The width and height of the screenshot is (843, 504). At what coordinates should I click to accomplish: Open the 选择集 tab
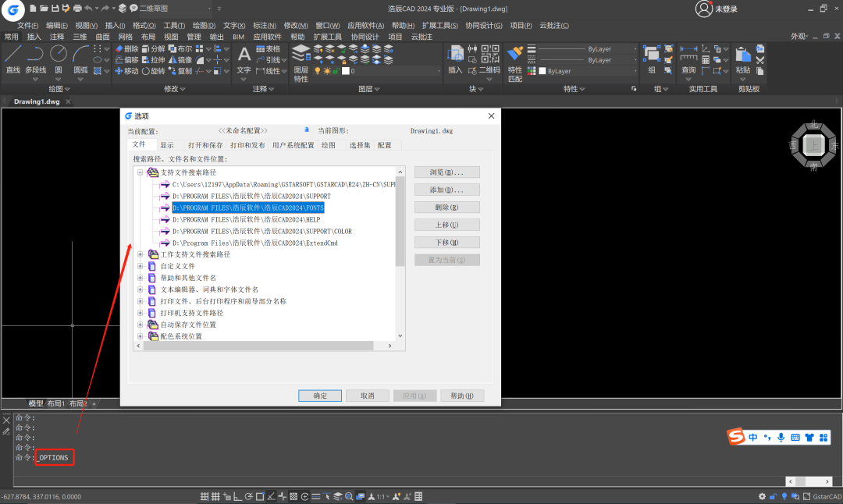coord(360,145)
